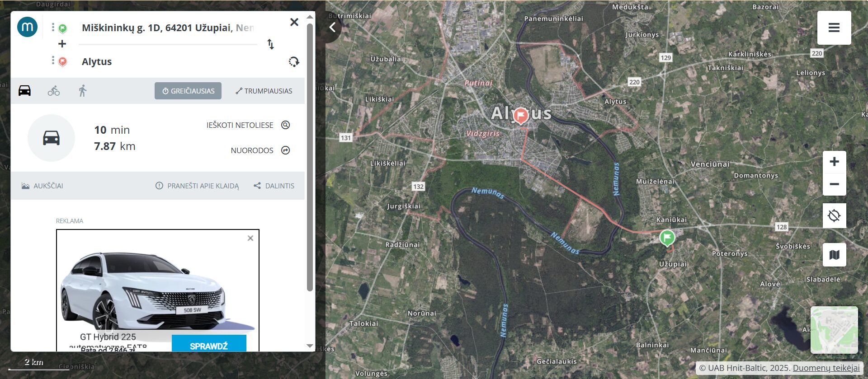Click the red destination marker on the map
Screen dimensions: 868x379
(x=521, y=115)
